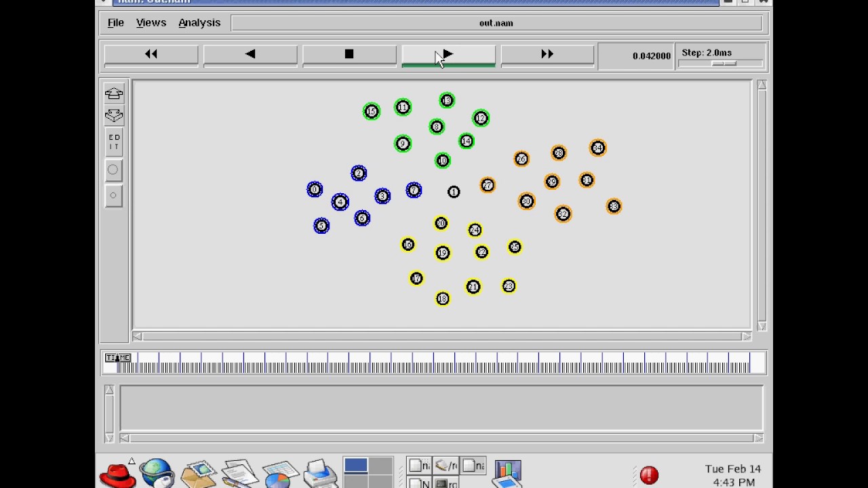Select blue node 2
The image size is (868, 488).
click(x=359, y=174)
